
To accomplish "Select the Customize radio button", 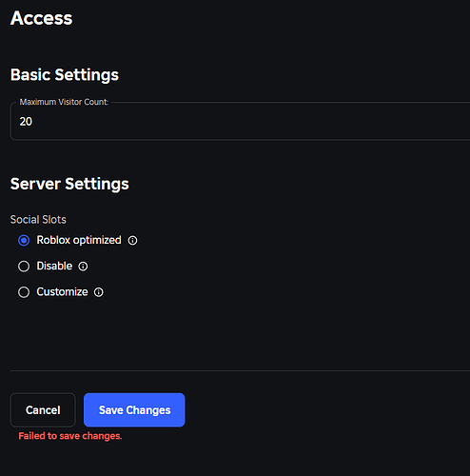I will click(24, 292).
